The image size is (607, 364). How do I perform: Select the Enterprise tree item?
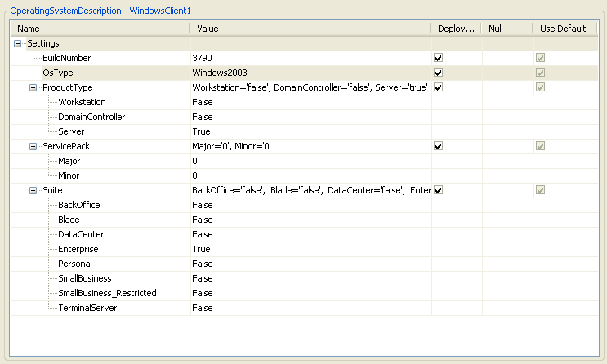[78, 249]
